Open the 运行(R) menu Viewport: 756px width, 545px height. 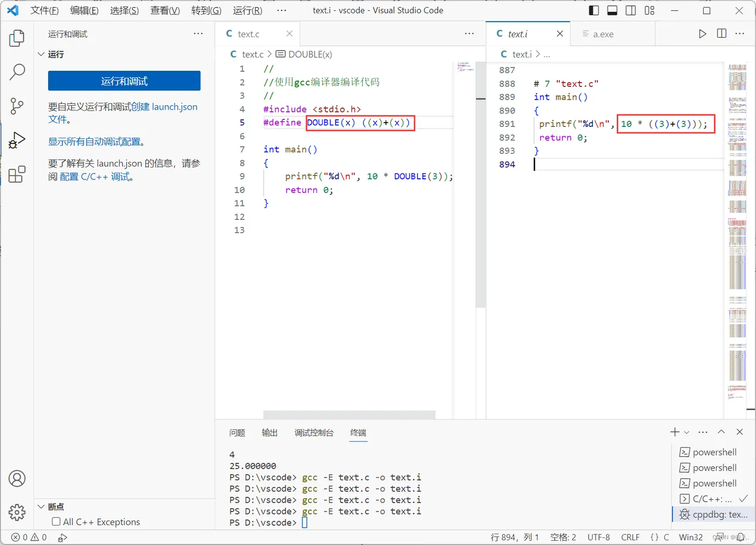click(x=247, y=10)
